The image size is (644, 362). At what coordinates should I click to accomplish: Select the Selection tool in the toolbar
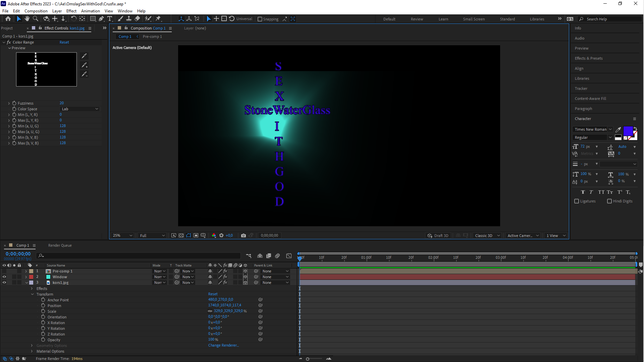tap(19, 19)
